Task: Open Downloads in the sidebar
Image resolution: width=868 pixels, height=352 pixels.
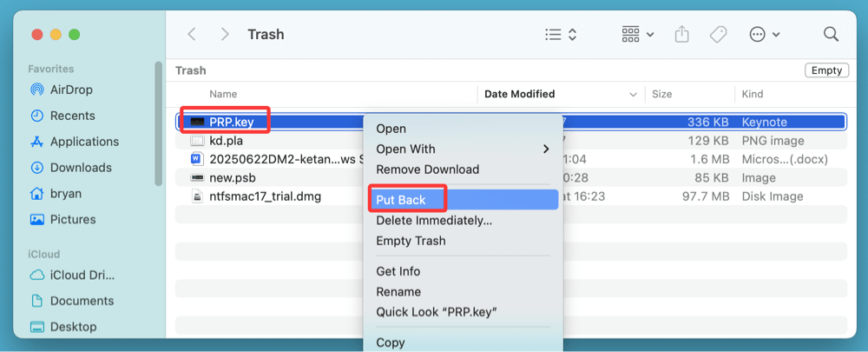Action: (81, 168)
